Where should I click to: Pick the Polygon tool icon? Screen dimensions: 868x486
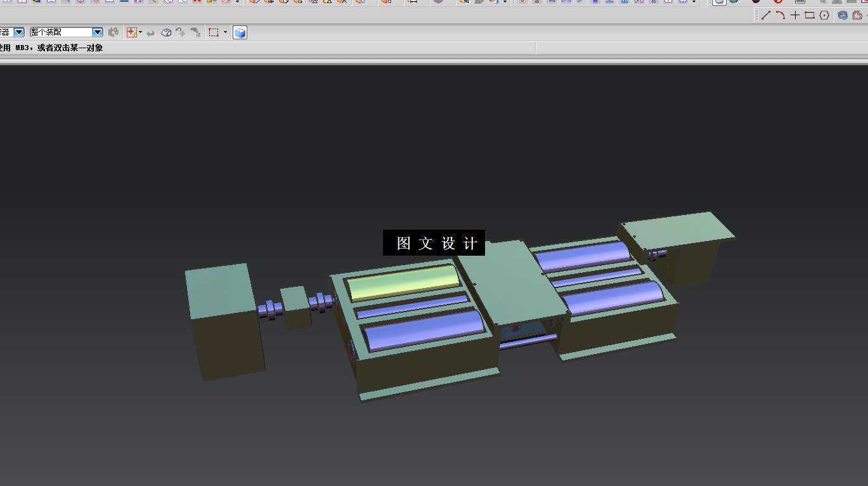824,15
